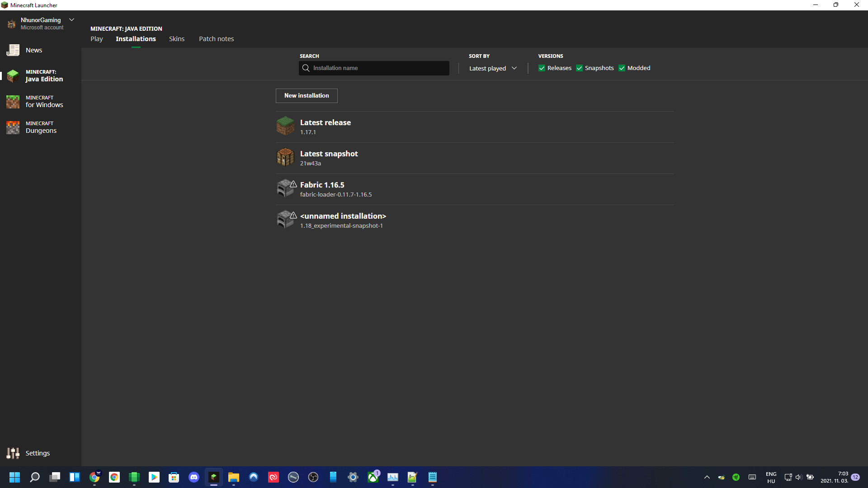Switch to the Skins tab

click(x=177, y=39)
